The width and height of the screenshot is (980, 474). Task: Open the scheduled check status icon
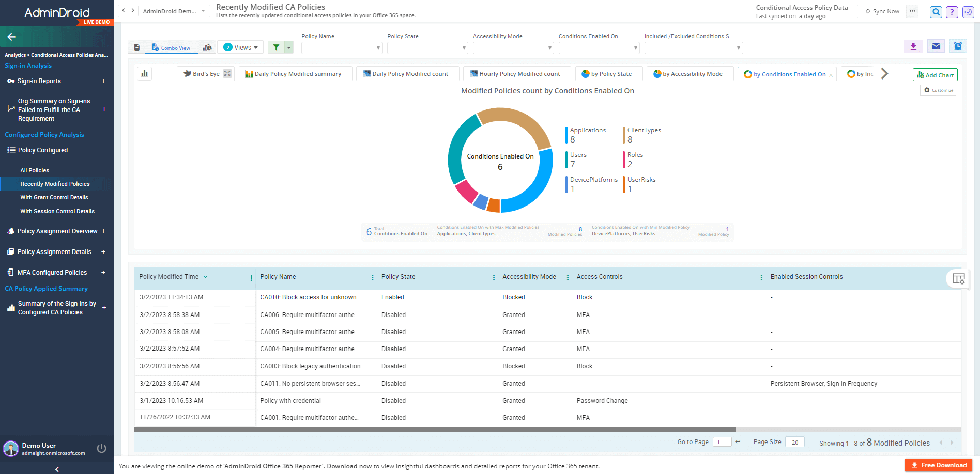(968, 12)
